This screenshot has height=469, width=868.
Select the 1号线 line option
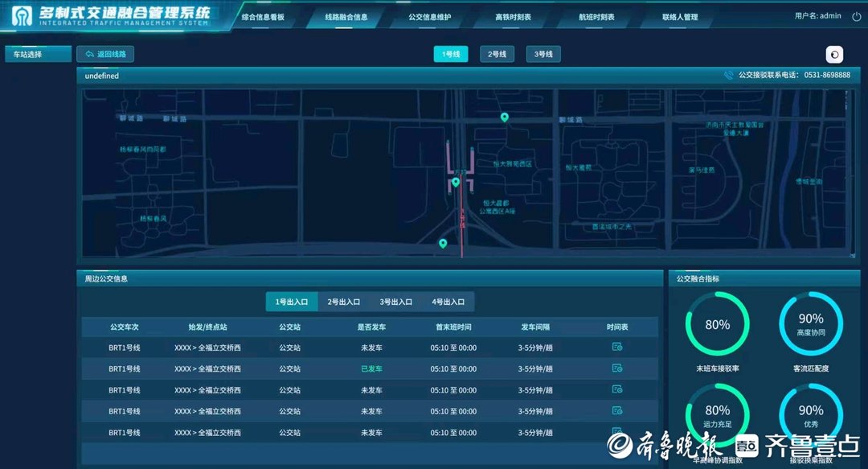[x=451, y=55]
